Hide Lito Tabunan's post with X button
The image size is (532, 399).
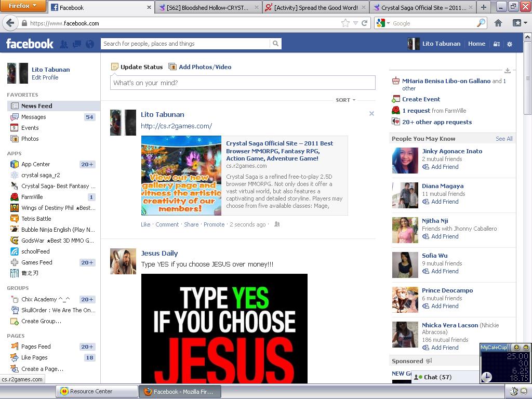click(371, 114)
